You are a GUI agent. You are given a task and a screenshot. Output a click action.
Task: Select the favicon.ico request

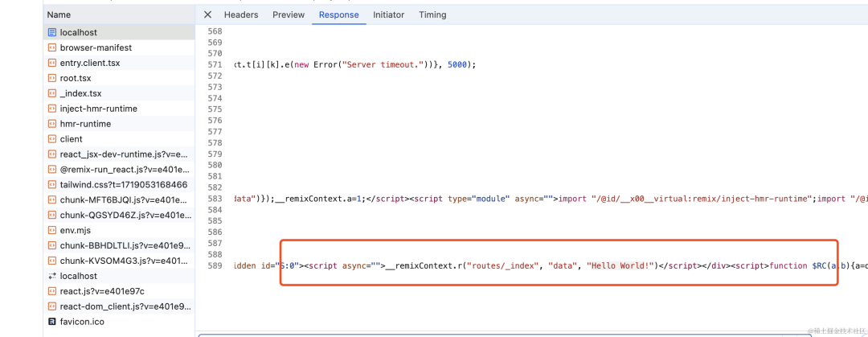(x=118, y=322)
